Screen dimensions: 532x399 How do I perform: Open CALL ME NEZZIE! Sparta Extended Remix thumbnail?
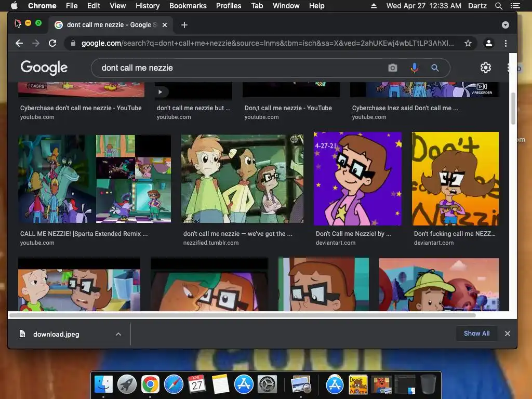click(95, 179)
